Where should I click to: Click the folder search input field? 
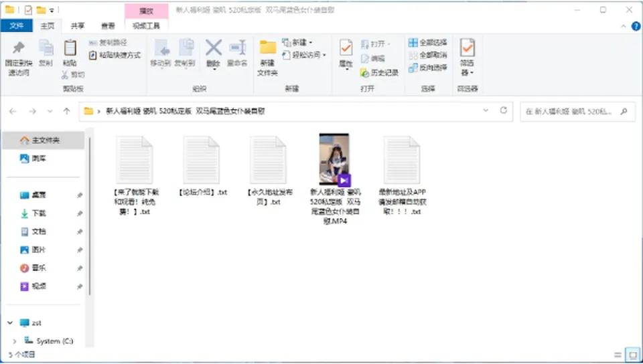pyautogui.click(x=572, y=111)
